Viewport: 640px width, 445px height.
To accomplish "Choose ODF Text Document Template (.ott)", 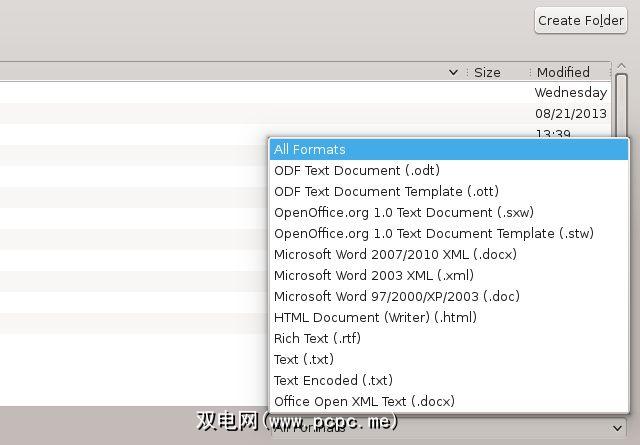I will [449, 191].
